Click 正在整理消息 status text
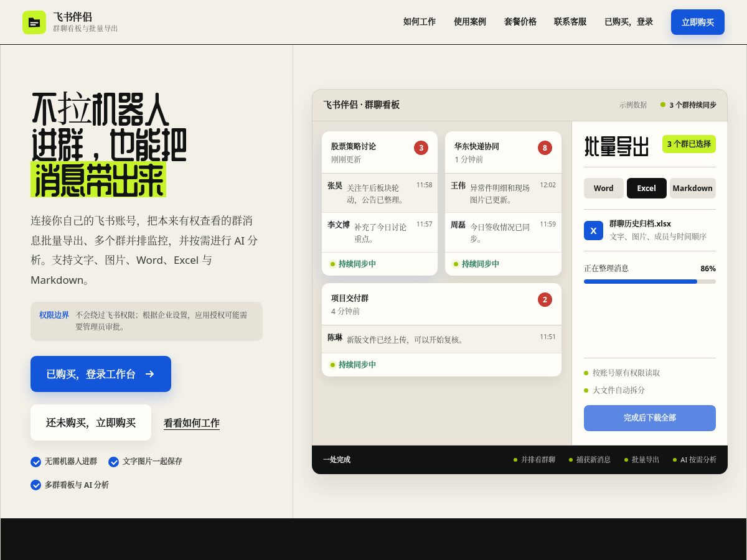747x560 pixels. (606, 268)
